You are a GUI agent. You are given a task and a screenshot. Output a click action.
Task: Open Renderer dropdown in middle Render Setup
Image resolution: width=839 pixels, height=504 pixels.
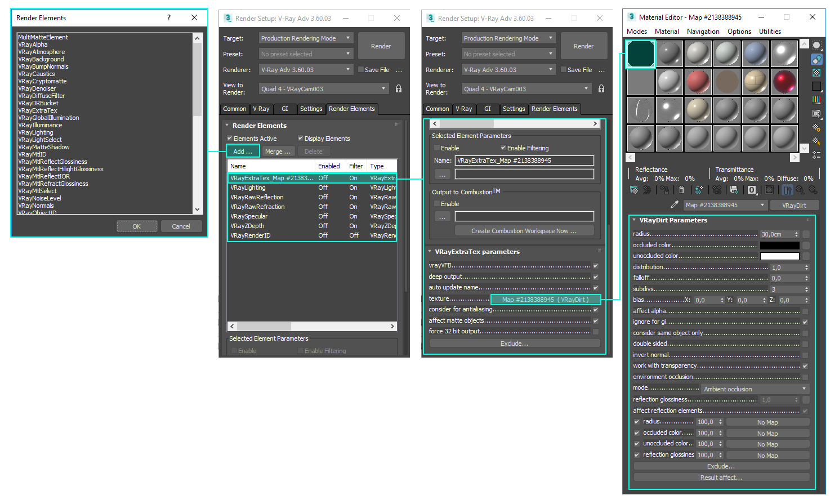pyautogui.click(x=306, y=70)
